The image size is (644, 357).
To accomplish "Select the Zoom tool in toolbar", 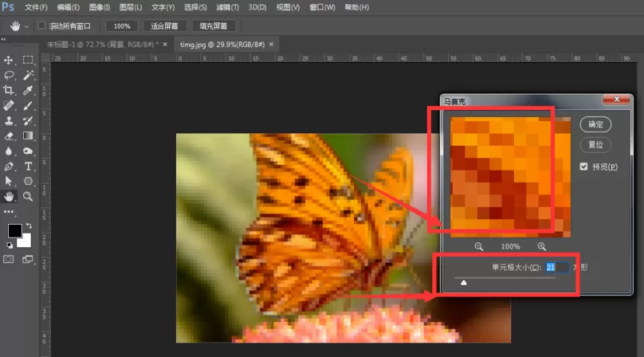I will click(28, 196).
